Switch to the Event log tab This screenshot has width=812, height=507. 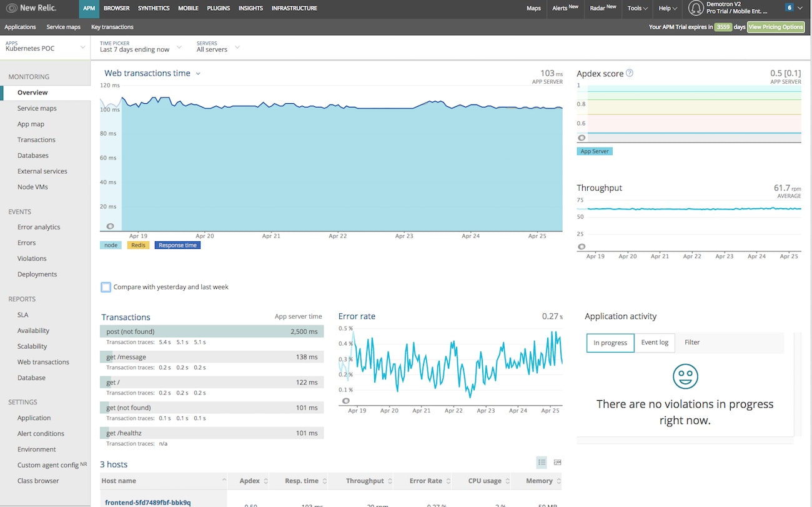(x=655, y=343)
